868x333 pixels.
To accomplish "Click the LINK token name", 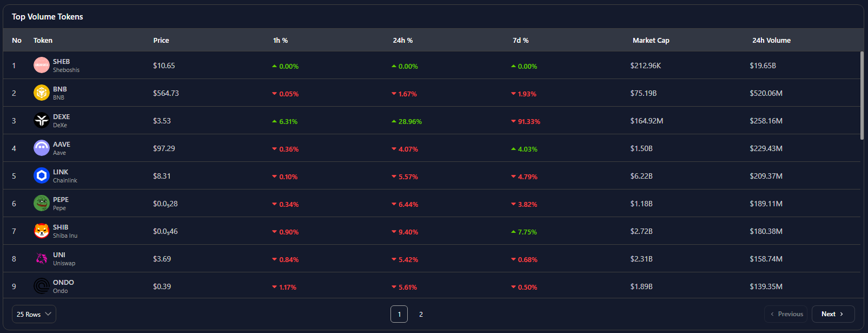I will (61, 172).
